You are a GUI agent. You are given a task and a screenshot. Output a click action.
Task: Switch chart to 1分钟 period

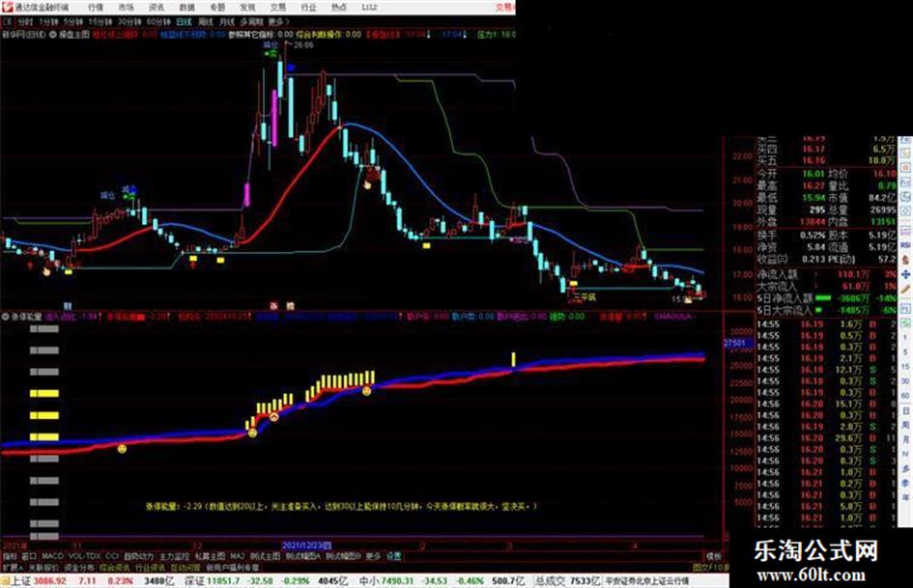pyautogui.click(x=49, y=21)
